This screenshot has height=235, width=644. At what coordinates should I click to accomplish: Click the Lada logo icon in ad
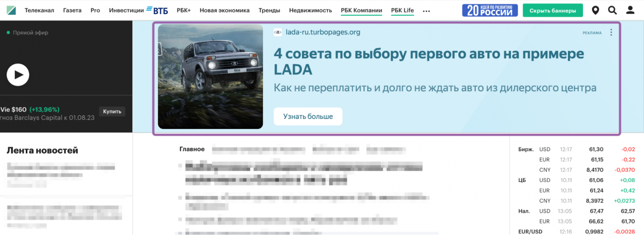click(x=278, y=32)
